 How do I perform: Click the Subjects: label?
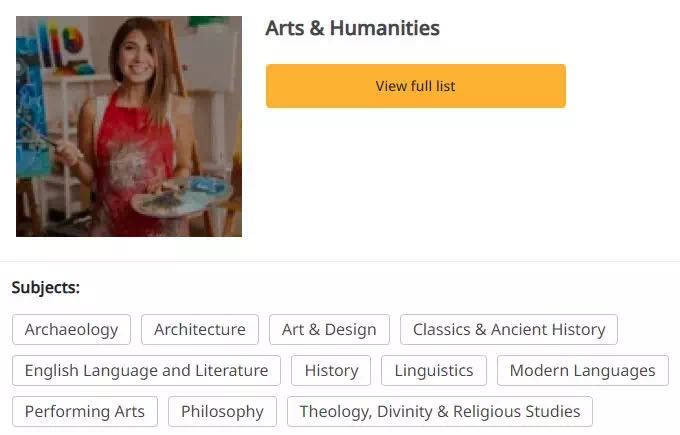tap(46, 288)
